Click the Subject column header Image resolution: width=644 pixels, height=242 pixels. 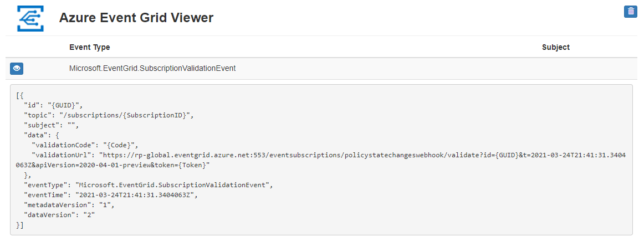555,47
